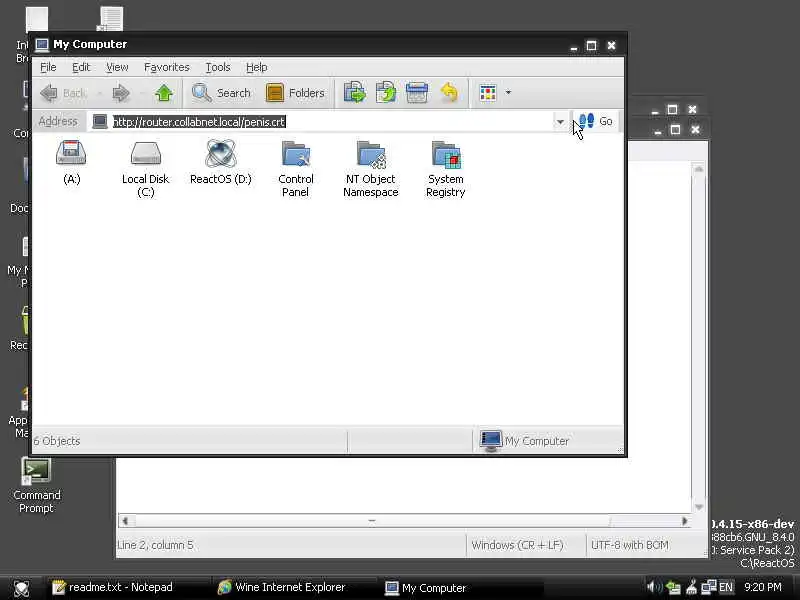
Task: Open the Edit menu
Action: coord(81,67)
